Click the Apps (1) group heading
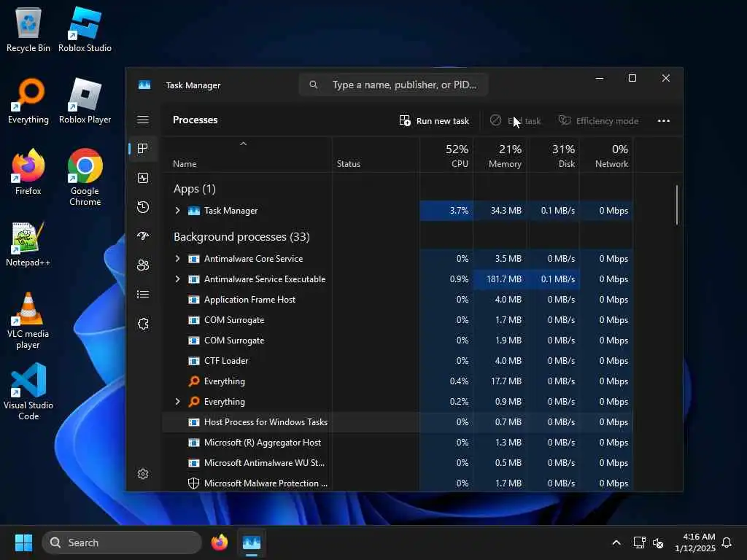The image size is (747, 560). click(194, 189)
